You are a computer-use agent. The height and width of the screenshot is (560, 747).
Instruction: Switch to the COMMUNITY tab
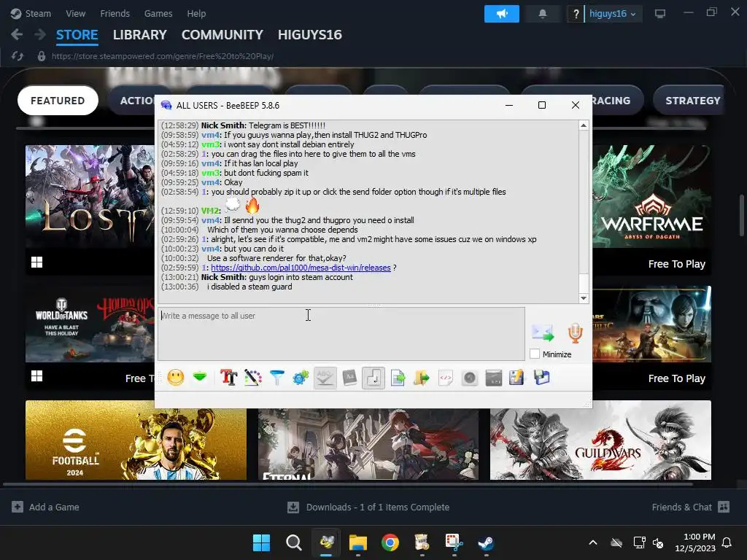click(x=222, y=35)
